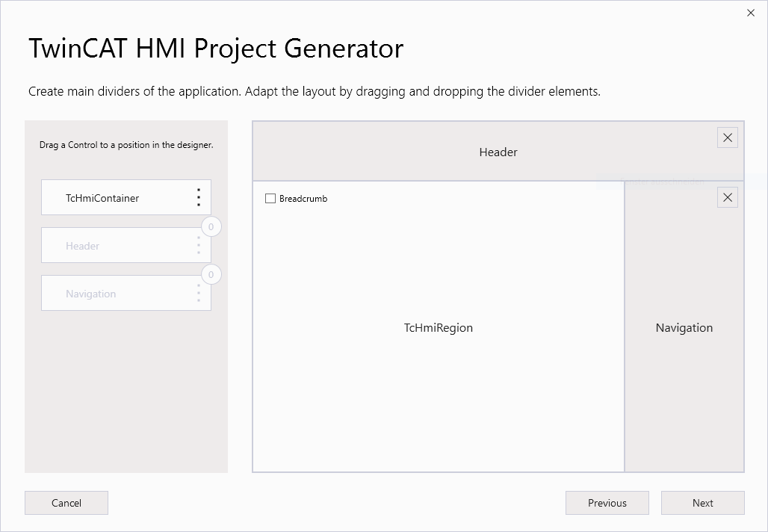
Task: Click the TcHmiContainer three-dot menu icon
Action: click(199, 197)
